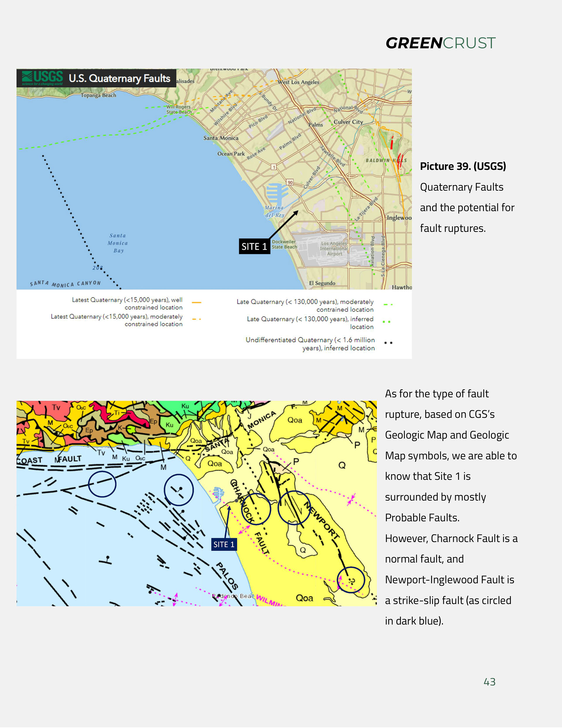Click the U.S. Quaternary Faults title

(119, 78)
